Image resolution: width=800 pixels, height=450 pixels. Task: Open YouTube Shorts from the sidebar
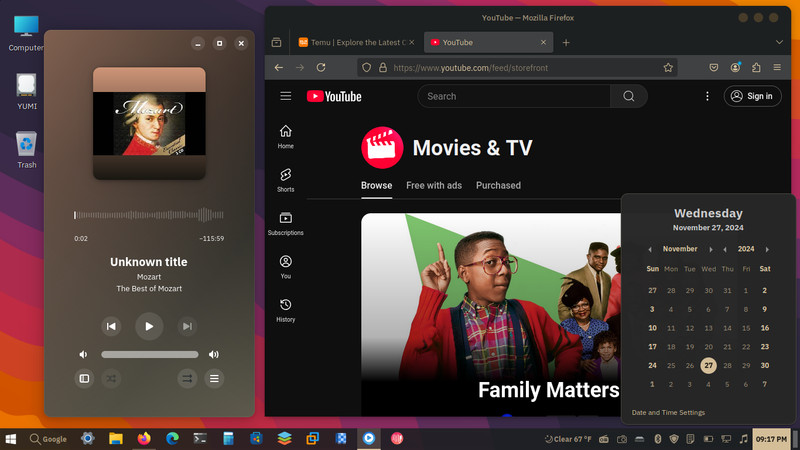286,180
